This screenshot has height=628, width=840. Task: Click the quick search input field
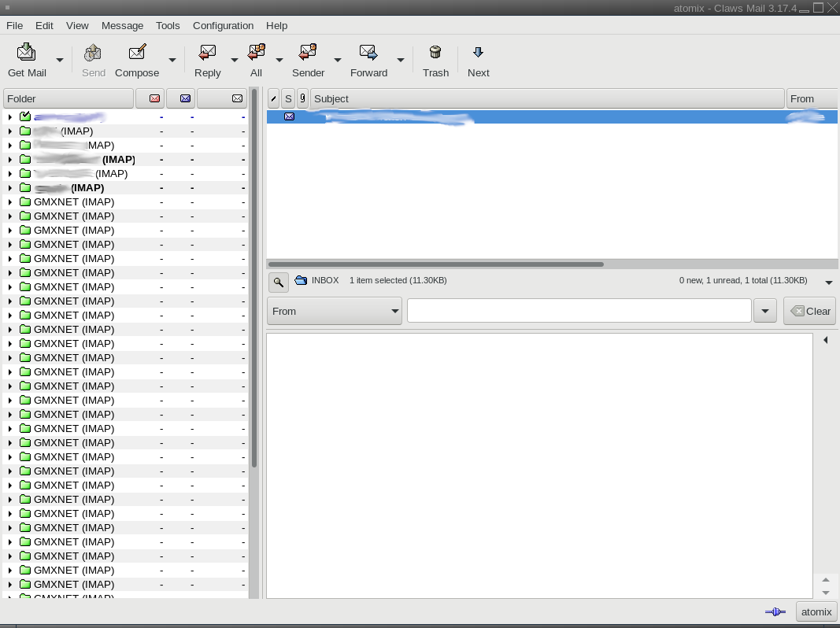tap(579, 311)
